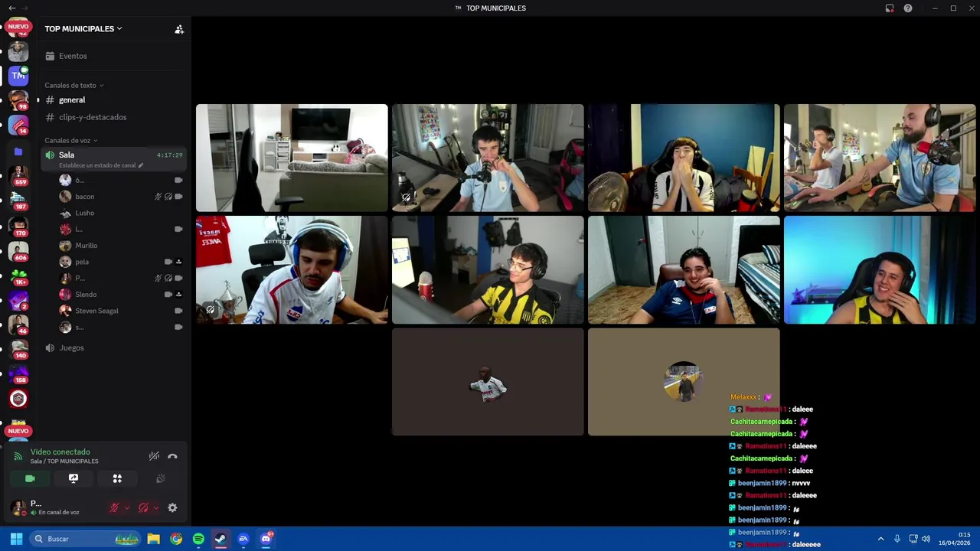Open the soundboard button in the voice panel
Viewport: 980px width, 551px height.
(x=161, y=478)
